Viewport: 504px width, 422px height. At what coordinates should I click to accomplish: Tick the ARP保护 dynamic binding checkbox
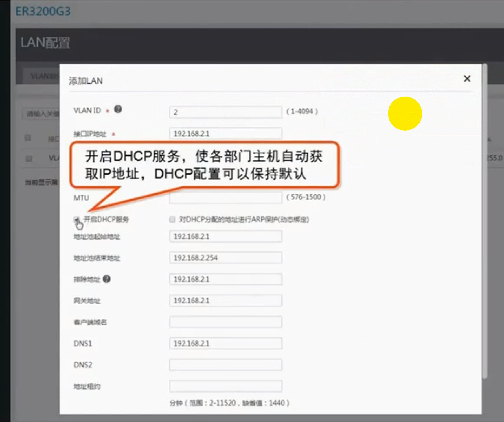coord(172,219)
